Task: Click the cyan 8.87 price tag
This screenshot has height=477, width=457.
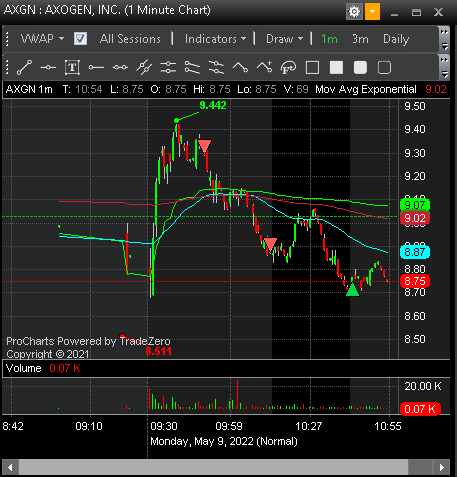Action: [415, 252]
